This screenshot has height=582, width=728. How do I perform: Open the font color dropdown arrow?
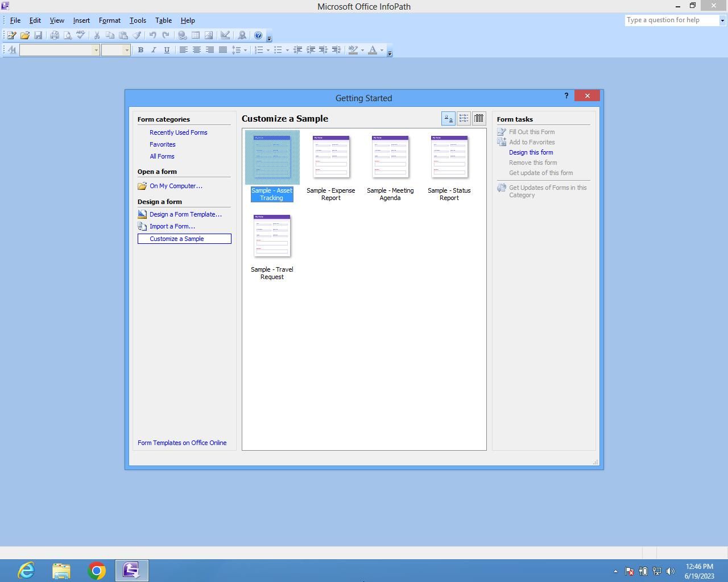click(x=382, y=50)
